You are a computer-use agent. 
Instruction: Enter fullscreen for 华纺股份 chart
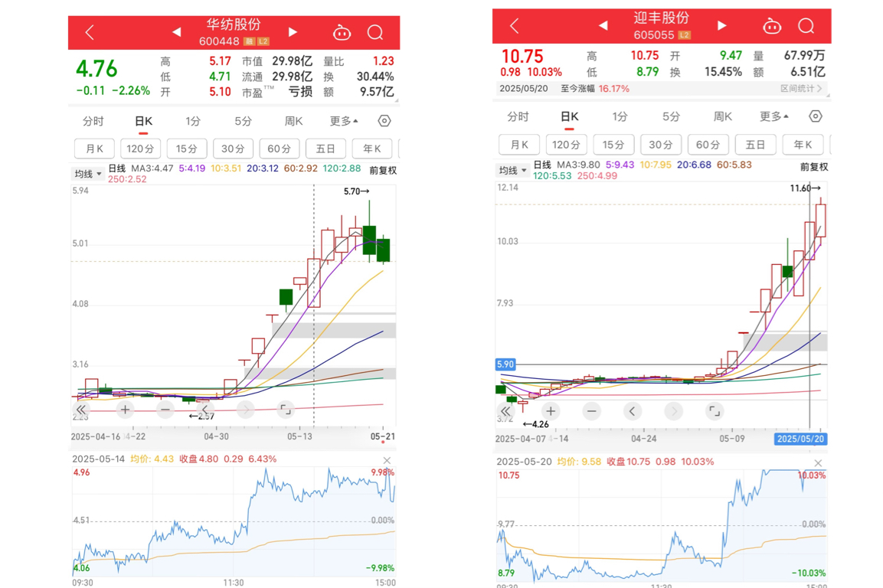coord(286,410)
